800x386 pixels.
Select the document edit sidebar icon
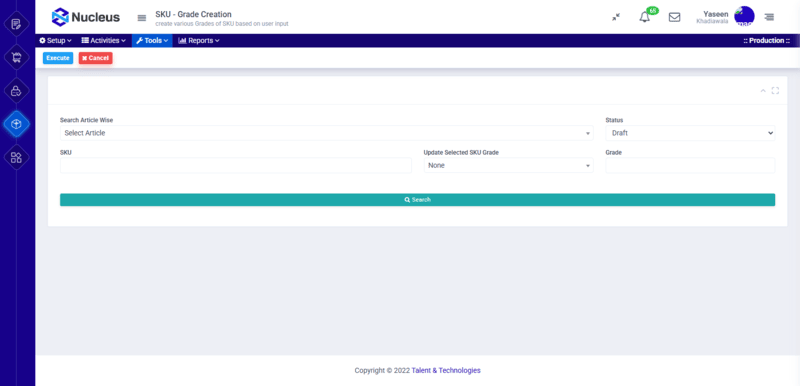[16, 24]
